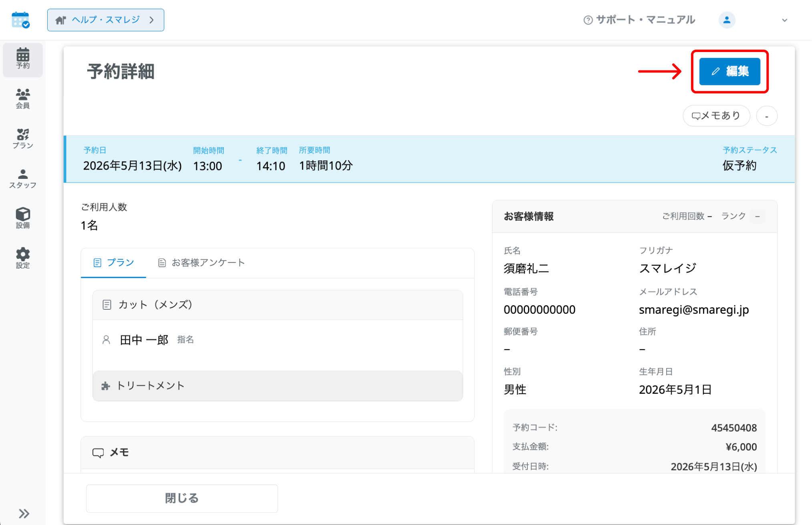Open the 設備 equipment section

pos(23,218)
